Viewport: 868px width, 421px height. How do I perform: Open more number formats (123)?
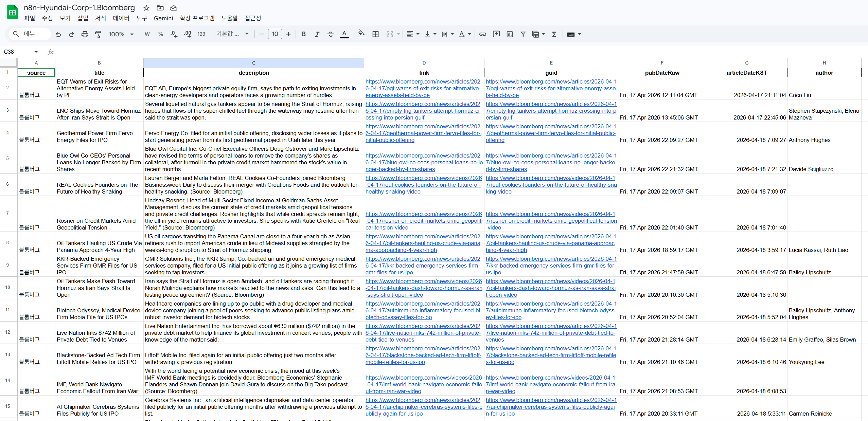[201, 34]
